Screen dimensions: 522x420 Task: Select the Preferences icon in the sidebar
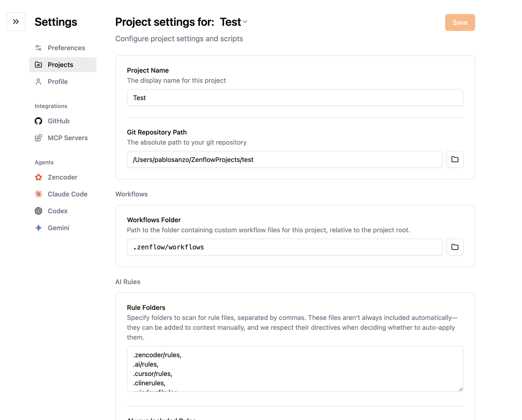pyautogui.click(x=38, y=48)
